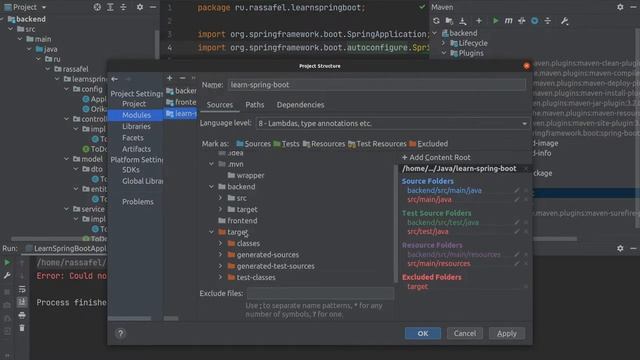This screenshot has width=640, height=360.
Task: Click Add Content Root
Action: click(436, 157)
